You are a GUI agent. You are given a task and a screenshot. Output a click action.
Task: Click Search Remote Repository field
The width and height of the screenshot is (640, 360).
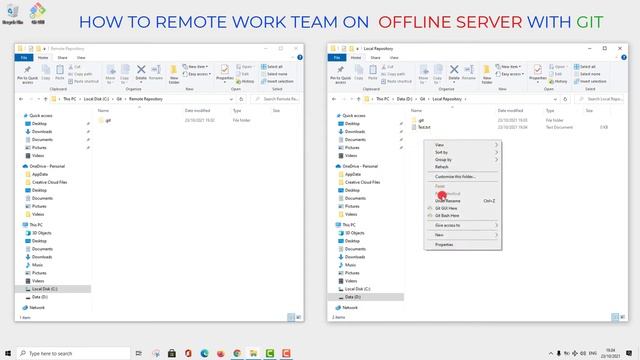pos(276,99)
